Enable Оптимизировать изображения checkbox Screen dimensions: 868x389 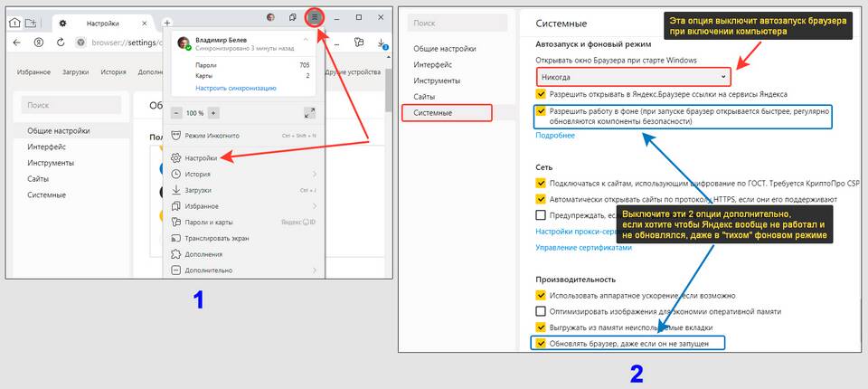(x=541, y=311)
